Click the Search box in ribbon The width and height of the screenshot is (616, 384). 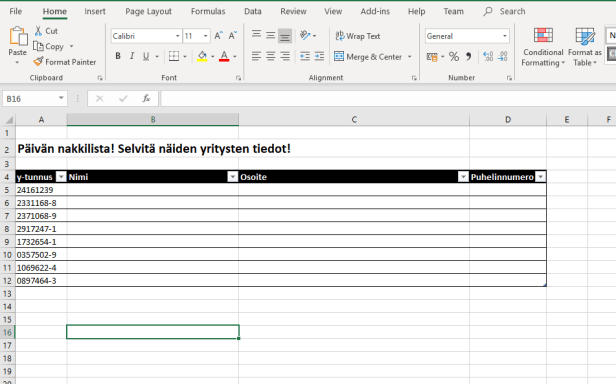coord(505,11)
